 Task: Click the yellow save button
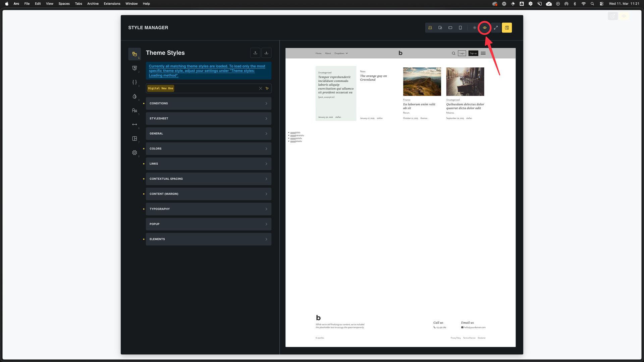tap(507, 28)
